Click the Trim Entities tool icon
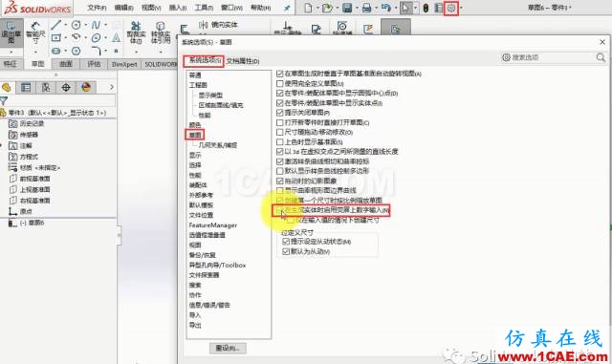This screenshot has width=612, height=364. coord(136,32)
